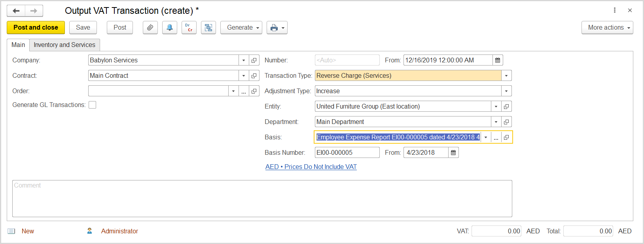644x244 pixels.
Task: Open calendar for the document date
Action: pos(498,60)
